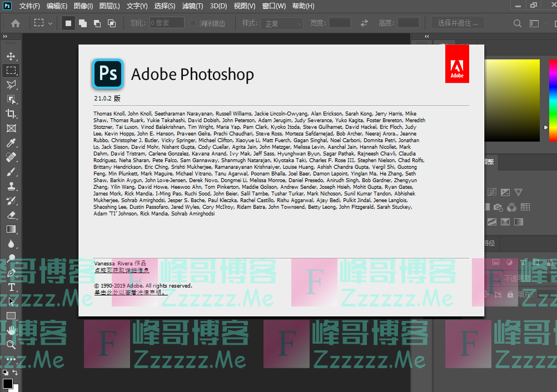Choose the Gradient tool
The width and height of the screenshot is (557, 392).
pyautogui.click(x=11, y=229)
